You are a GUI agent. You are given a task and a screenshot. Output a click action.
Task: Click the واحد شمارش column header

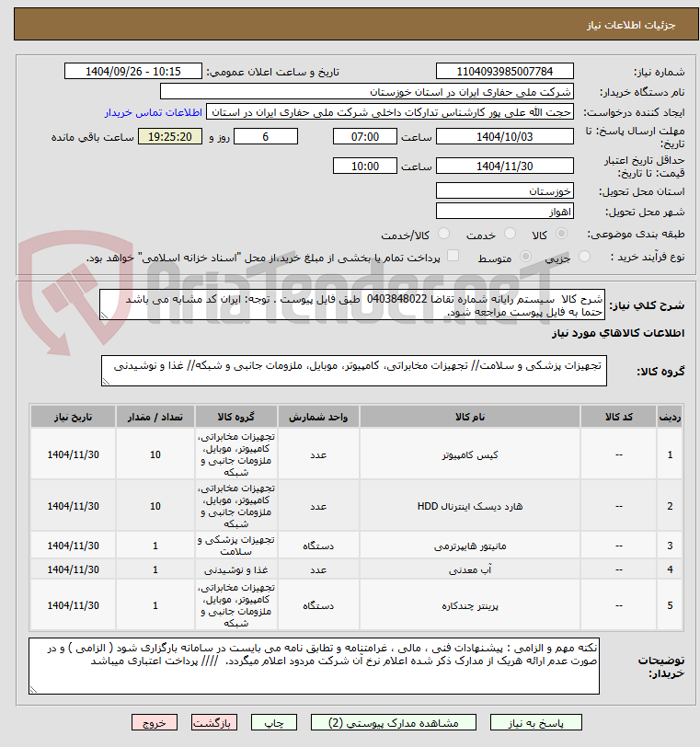[318, 417]
